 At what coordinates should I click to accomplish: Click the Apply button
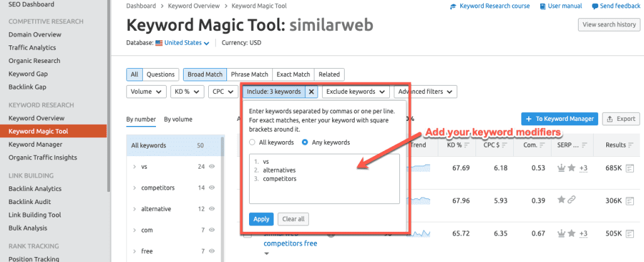[261, 219]
